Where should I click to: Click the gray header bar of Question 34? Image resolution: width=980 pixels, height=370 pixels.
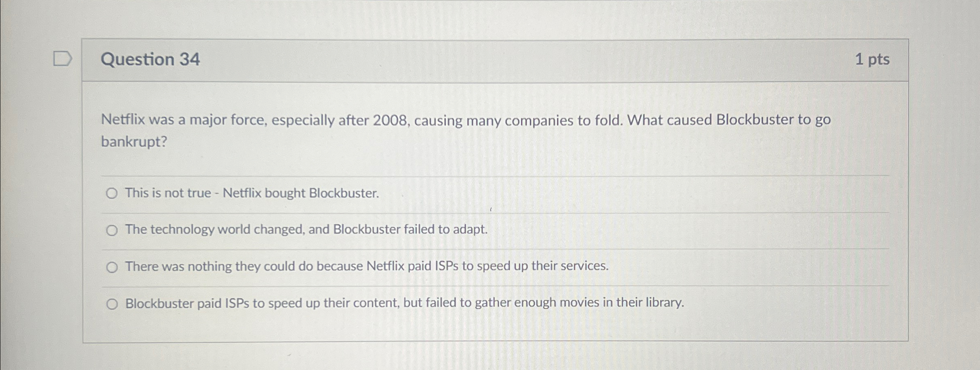489,60
